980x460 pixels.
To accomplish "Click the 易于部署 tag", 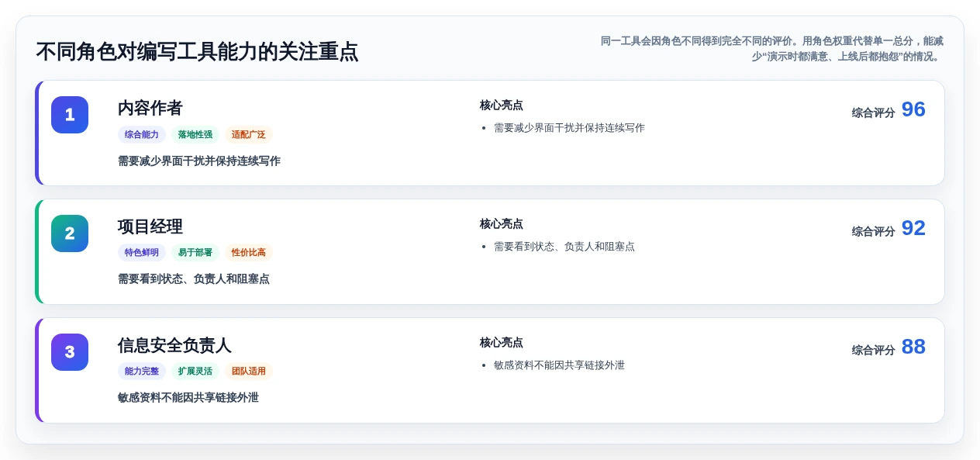I will tap(195, 252).
